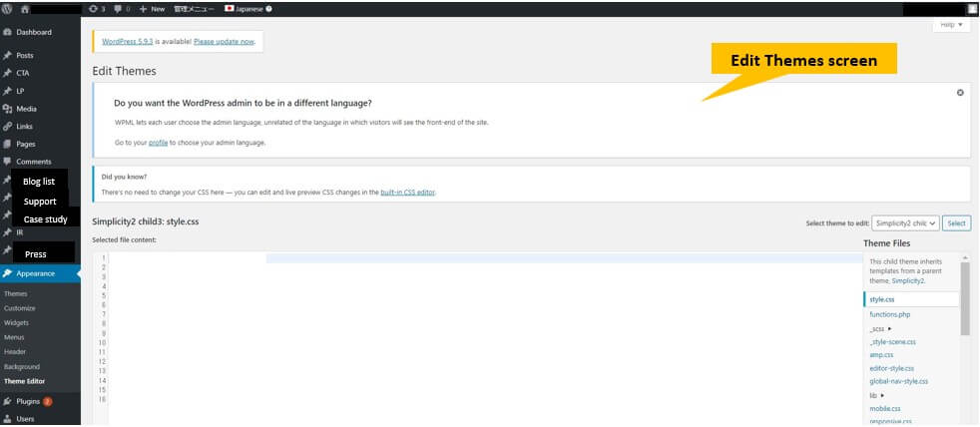Open _style-scene.css file
This screenshot has height=427, width=980.
pyautogui.click(x=892, y=342)
